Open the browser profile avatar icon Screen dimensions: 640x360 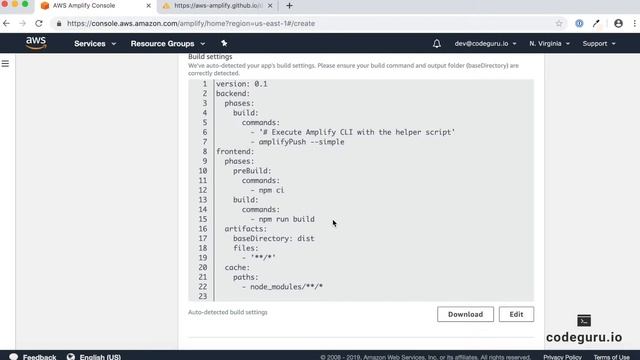click(618, 24)
